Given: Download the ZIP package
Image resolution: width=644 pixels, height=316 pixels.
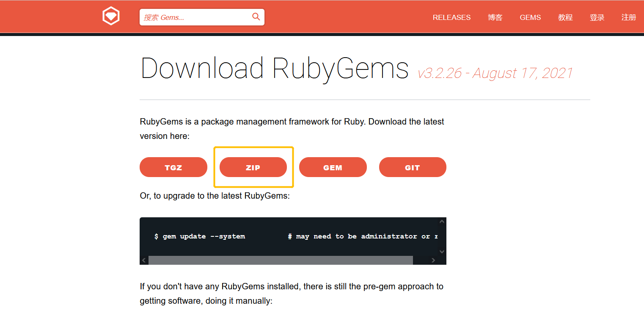Looking at the screenshot, I should 253,167.
